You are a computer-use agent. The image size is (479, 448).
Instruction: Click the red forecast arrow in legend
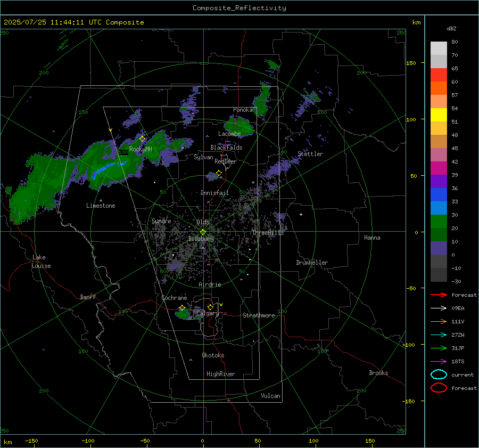coord(439,295)
